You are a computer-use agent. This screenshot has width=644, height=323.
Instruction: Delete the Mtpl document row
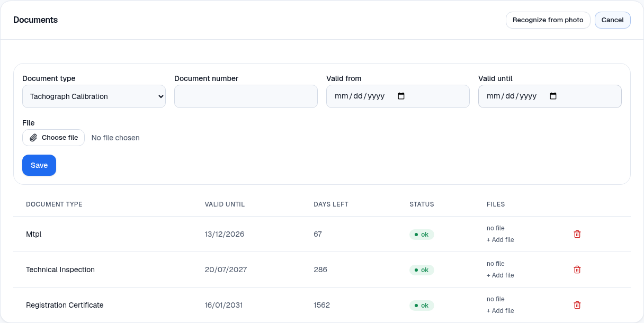tap(577, 234)
